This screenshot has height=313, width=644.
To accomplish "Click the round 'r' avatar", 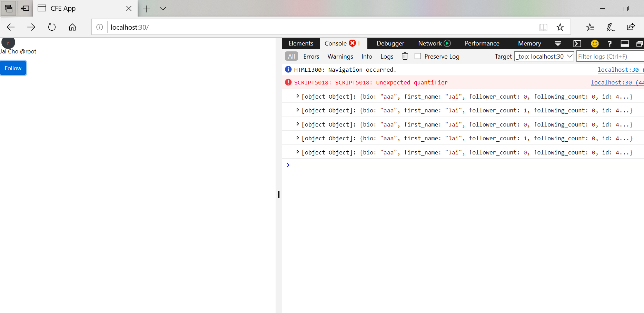I will coord(8,42).
